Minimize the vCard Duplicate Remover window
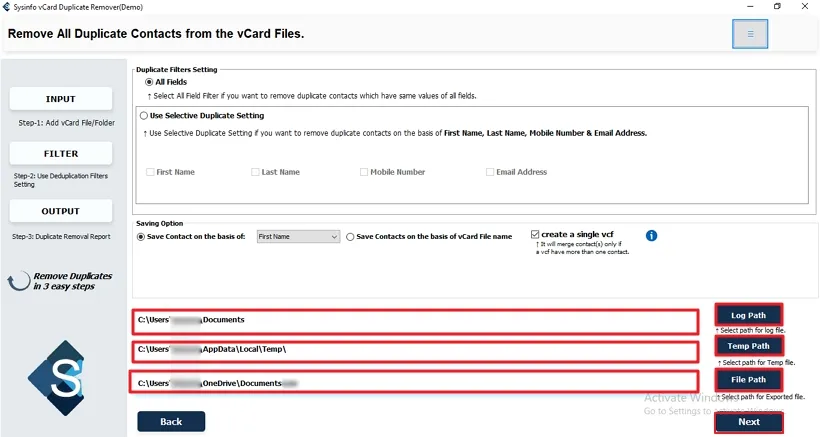The image size is (820, 437). tap(750, 7)
